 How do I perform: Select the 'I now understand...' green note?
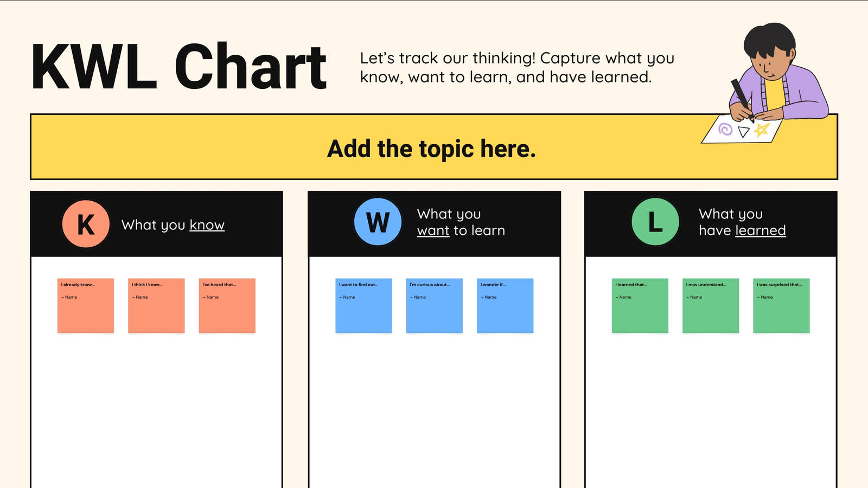pos(711,306)
